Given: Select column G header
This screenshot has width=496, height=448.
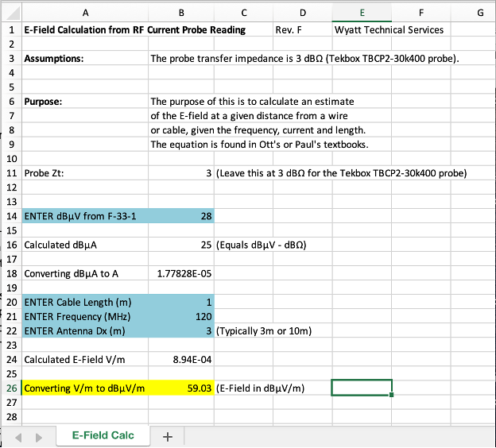Looking at the screenshot, I should point(474,13).
